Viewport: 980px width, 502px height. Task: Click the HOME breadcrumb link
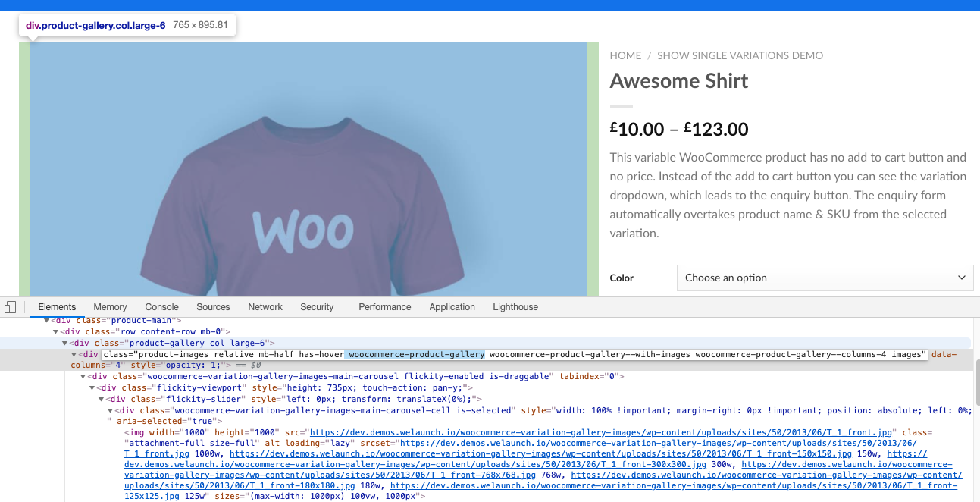tap(625, 55)
